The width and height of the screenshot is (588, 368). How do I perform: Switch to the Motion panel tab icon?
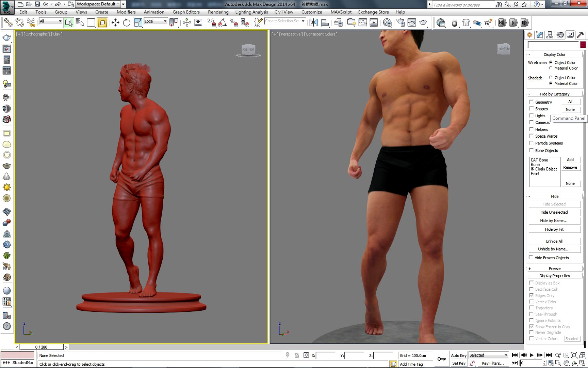[560, 35]
